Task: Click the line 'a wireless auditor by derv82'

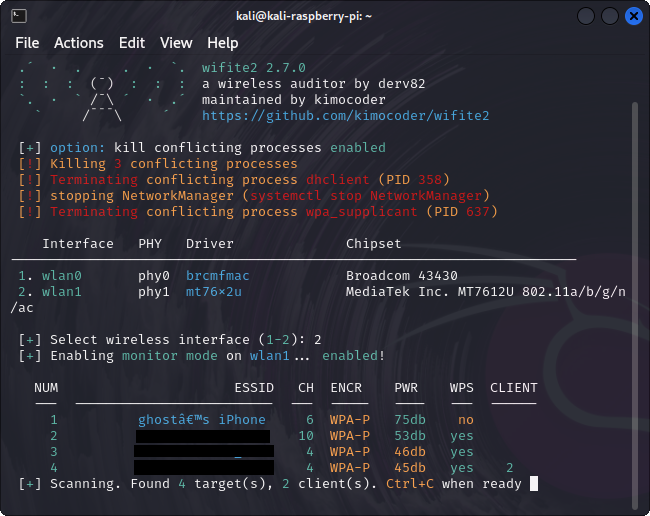Action: (313, 84)
